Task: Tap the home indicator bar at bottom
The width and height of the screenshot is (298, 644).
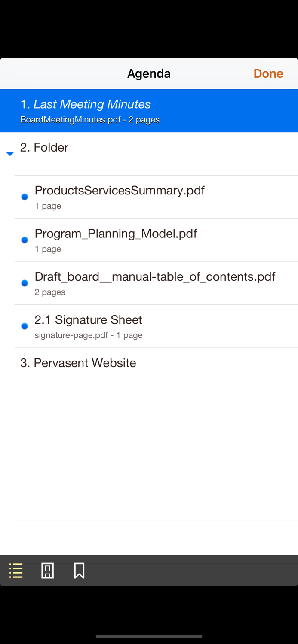Action: [149, 636]
